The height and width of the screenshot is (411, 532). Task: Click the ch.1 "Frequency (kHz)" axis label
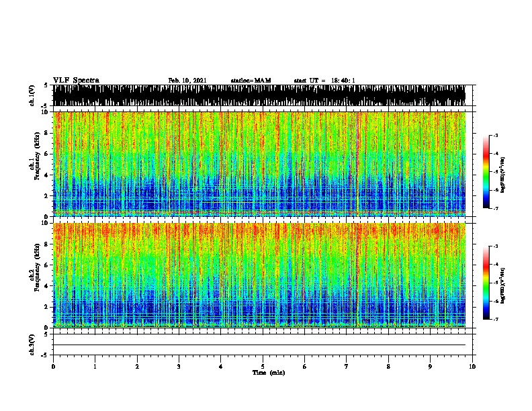tap(37, 156)
